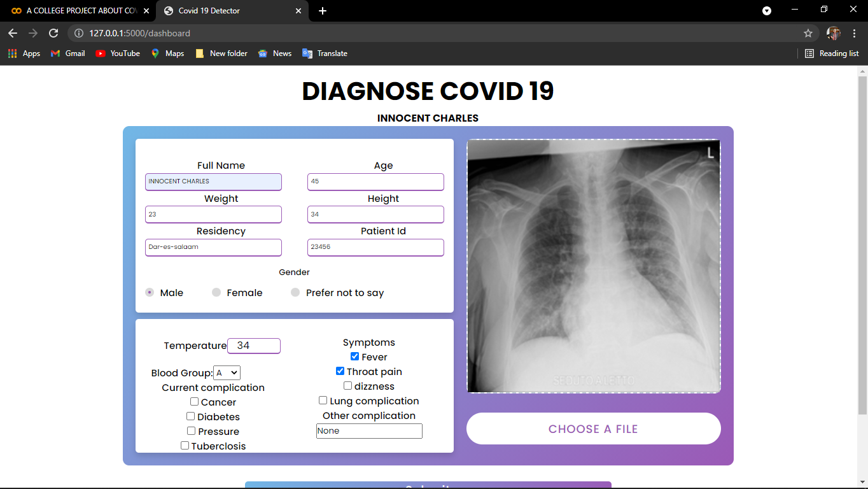This screenshot has height=489, width=868.
Task: Open the Apps bookmark shortcut
Action: click(x=24, y=53)
